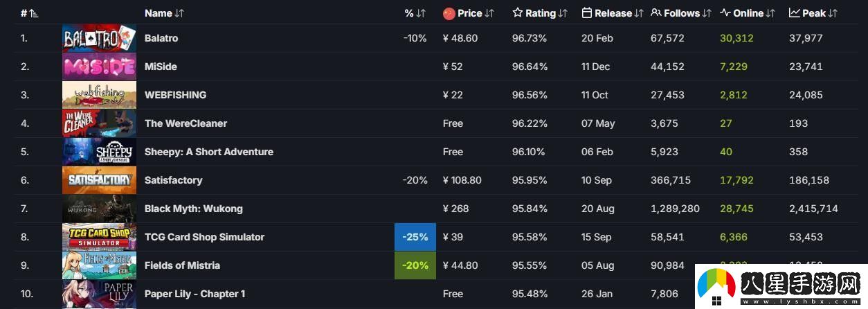The image size is (868, 309).
Task: Open Sheepy: A Short Adventure link
Action: point(209,152)
